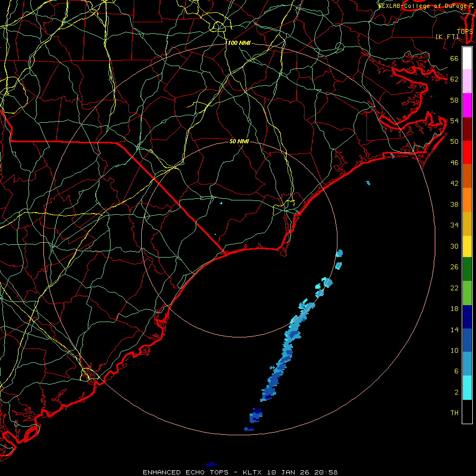This screenshot has width=476, height=476.
Task: Click the legend value '22'
Action: click(x=454, y=288)
